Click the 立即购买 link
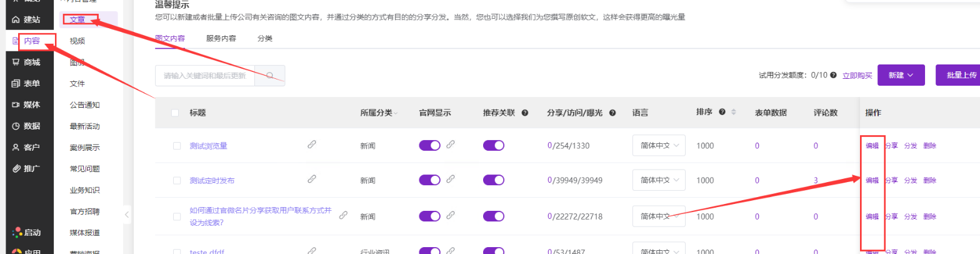This screenshot has height=254, width=980. (857, 75)
